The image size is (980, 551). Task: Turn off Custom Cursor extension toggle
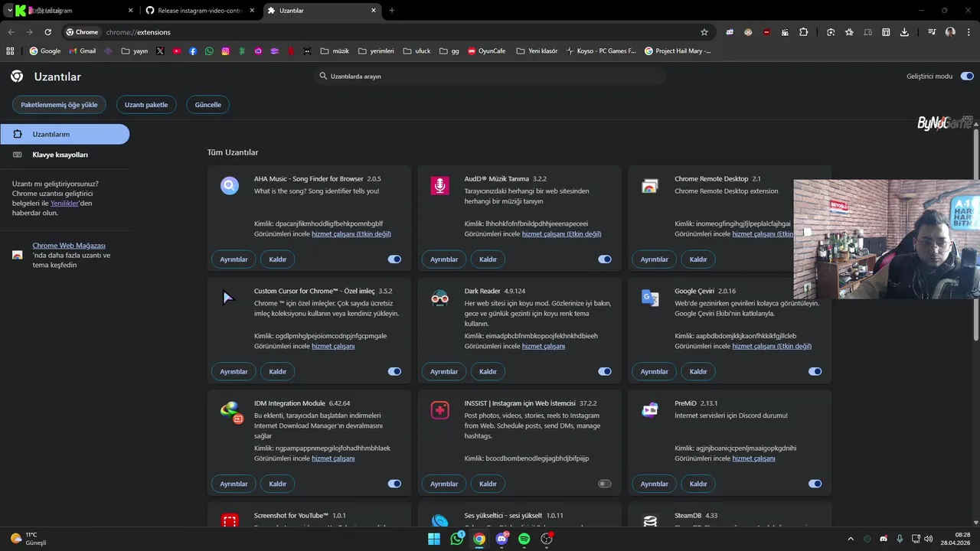click(394, 372)
